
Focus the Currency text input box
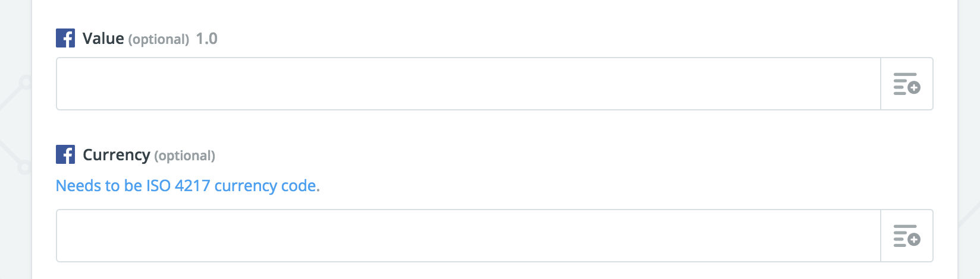468,236
